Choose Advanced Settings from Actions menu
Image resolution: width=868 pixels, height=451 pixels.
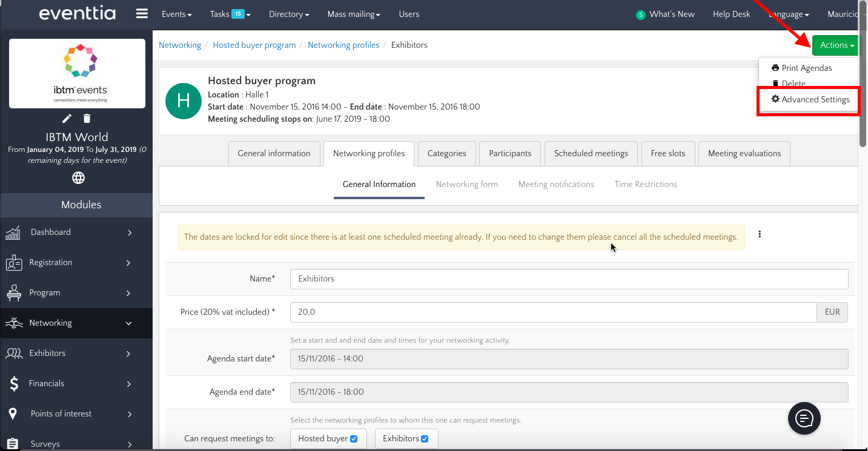click(810, 99)
